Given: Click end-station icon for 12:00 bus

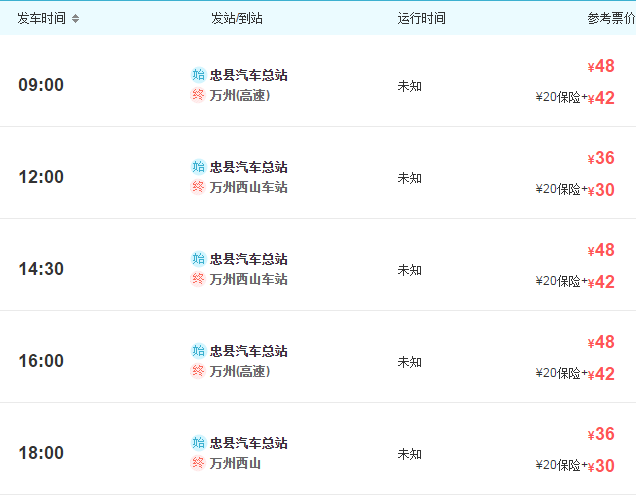Looking at the screenshot, I should tap(198, 187).
